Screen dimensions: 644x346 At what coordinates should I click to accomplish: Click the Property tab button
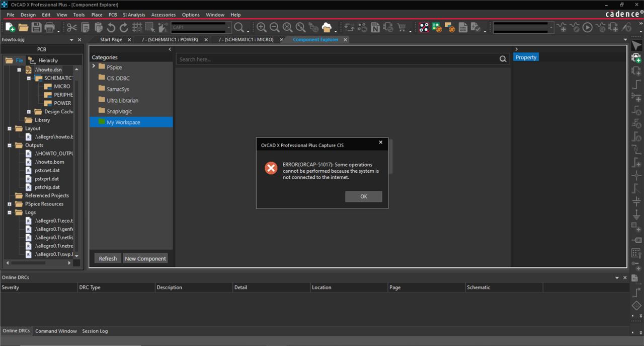[x=526, y=57]
